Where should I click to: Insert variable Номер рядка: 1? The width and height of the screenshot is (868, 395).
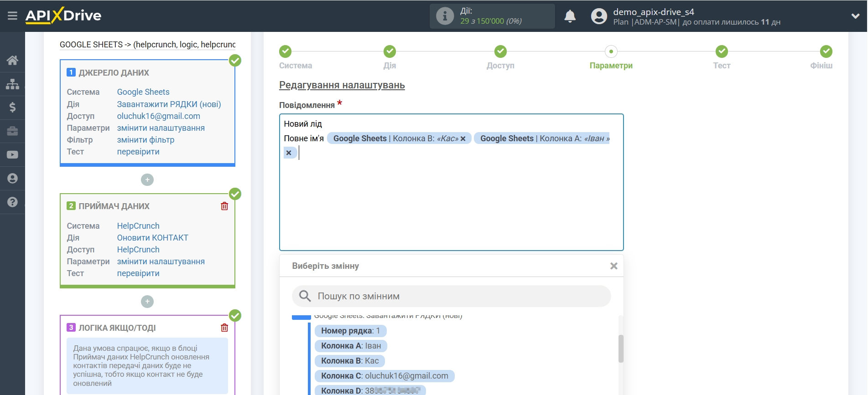coord(350,331)
